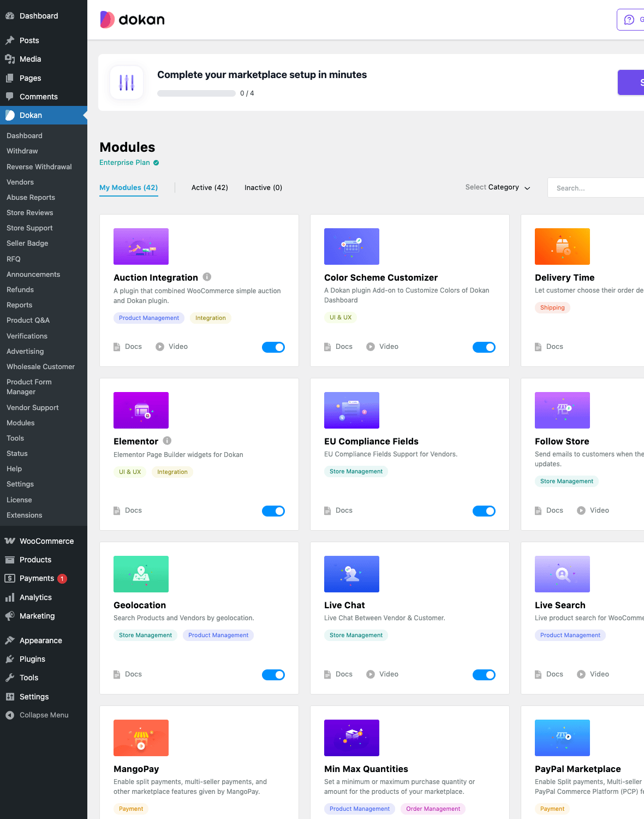Turn off the Live Chat module
Screen dimensions: 644x819
pos(484,675)
